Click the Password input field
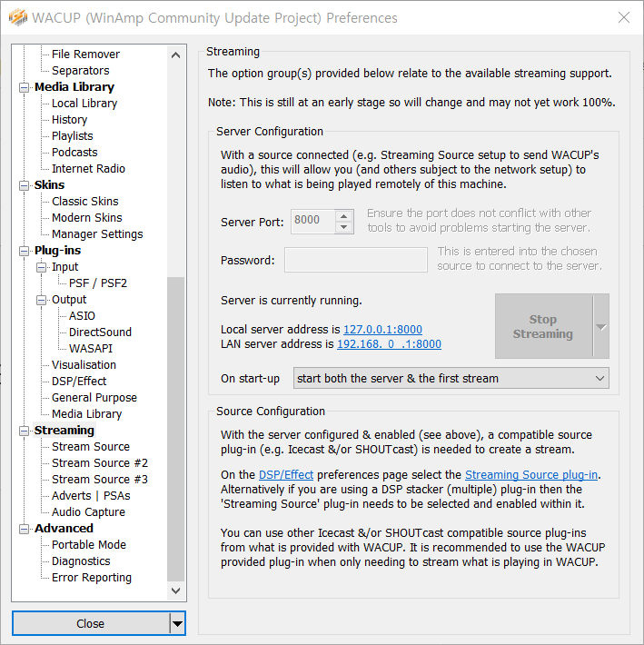 [356, 260]
